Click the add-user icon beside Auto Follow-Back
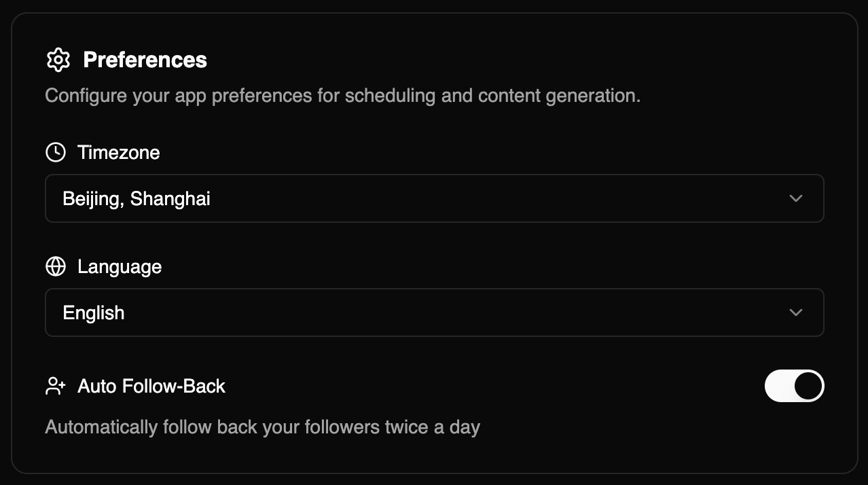Viewport: 868px width, 485px height. tap(56, 386)
